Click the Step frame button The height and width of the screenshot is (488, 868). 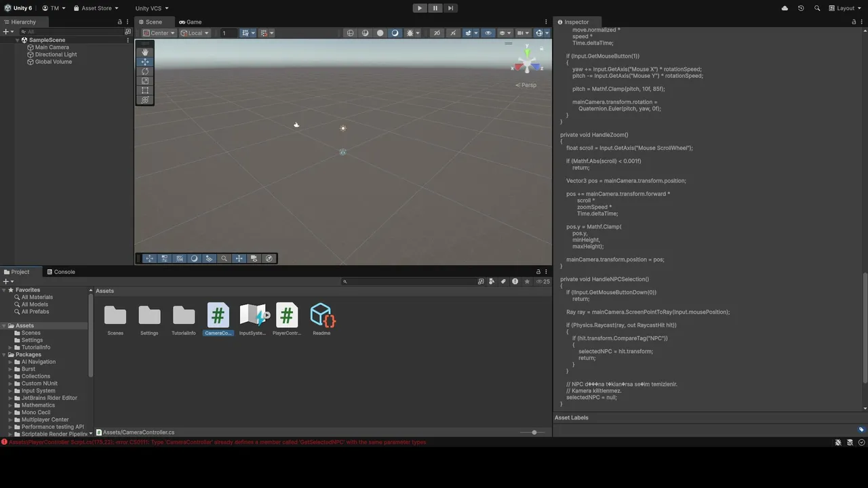coord(450,8)
